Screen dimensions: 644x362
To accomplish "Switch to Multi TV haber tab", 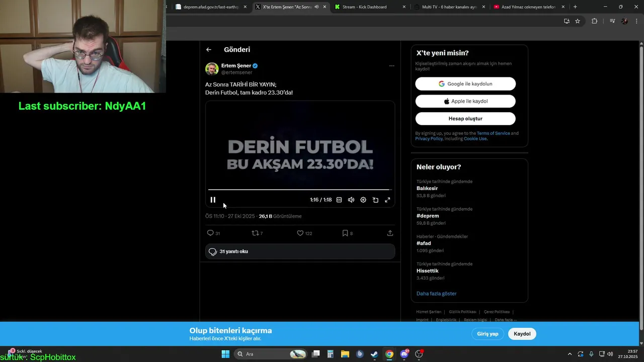I will click(x=449, y=7).
